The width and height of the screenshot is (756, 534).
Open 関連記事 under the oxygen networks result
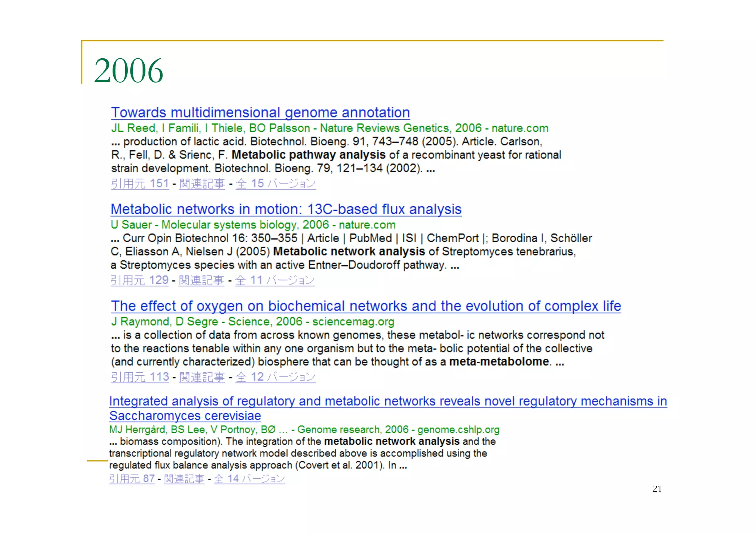[x=202, y=377]
